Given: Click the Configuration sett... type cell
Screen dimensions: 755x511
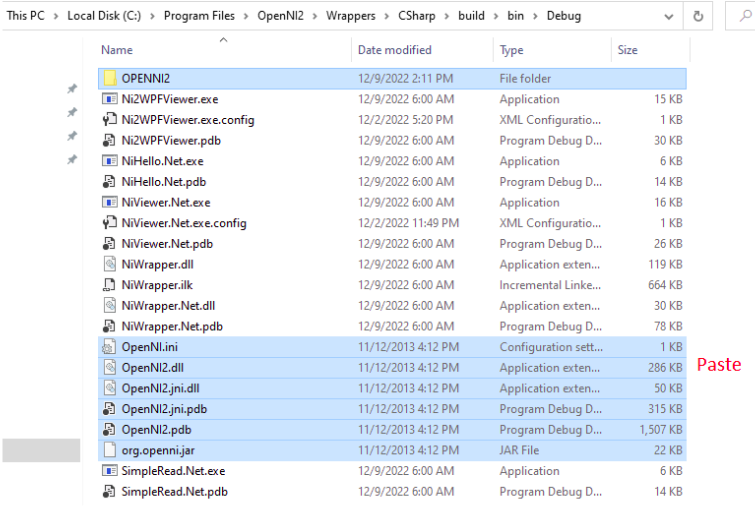Looking at the screenshot, I should coord(551,347).
